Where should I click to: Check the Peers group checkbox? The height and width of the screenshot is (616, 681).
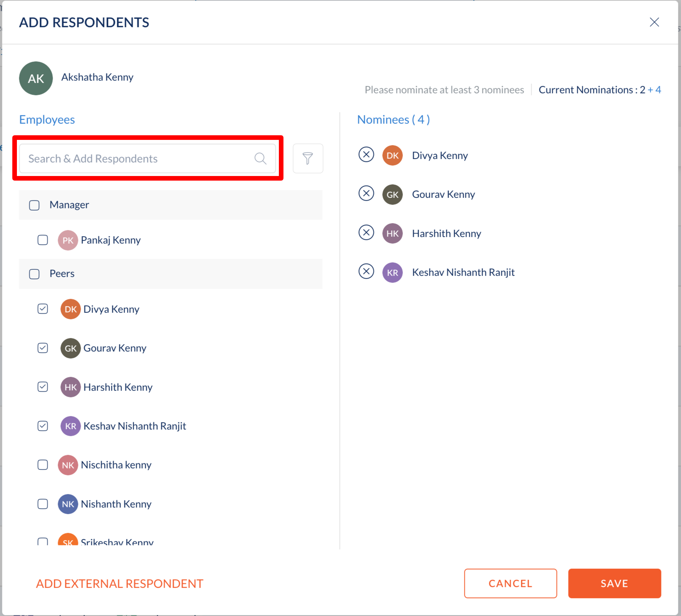tap(35, 274)
